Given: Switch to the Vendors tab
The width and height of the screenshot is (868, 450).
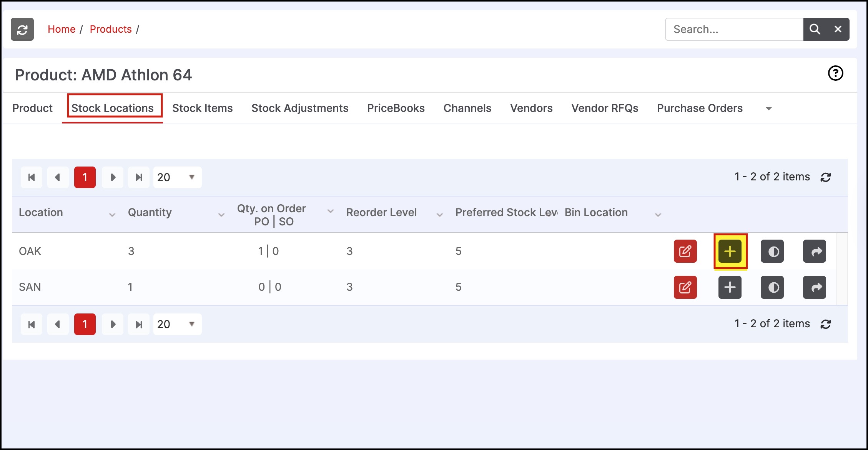Looking at the screenshot, I should coord(531,108).
